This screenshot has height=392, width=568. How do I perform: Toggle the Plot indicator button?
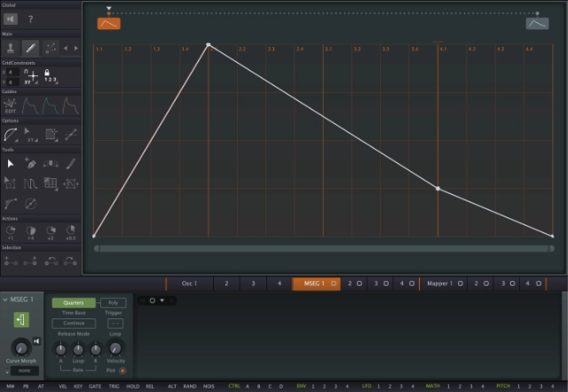[x=122, y=370]
